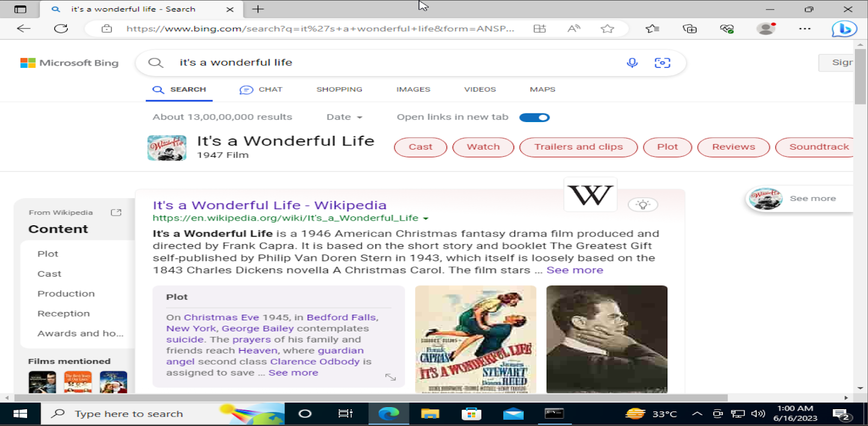The width and height of the screenshot is (868, 426).
Task: Open the Edge profile icon
Action: tap(766, 29)
